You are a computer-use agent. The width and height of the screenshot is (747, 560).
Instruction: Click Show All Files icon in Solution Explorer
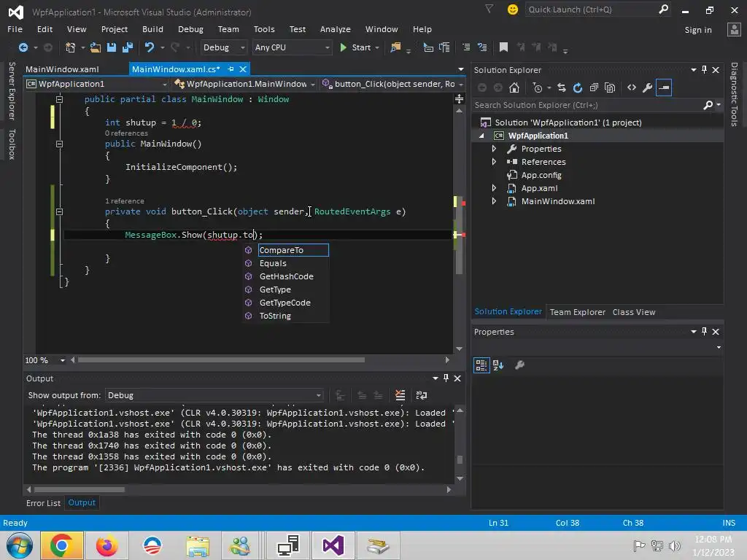(610, 87)
